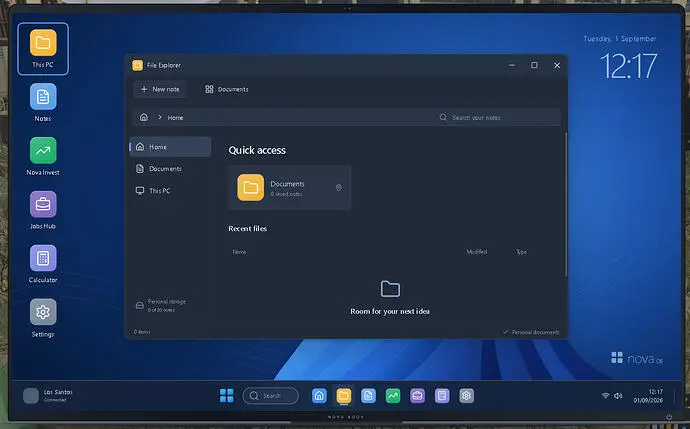Open Notes desktop icon
Viewport: 690px width, 429px height.
pos(43,102)
